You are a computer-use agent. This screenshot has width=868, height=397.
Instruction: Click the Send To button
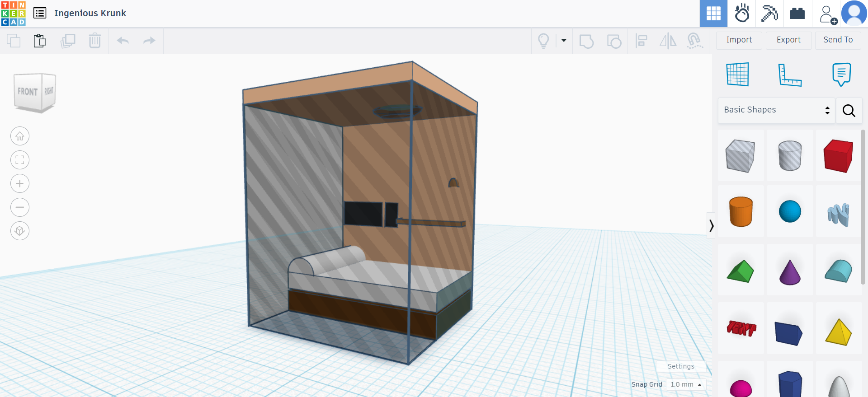[838, 40]
